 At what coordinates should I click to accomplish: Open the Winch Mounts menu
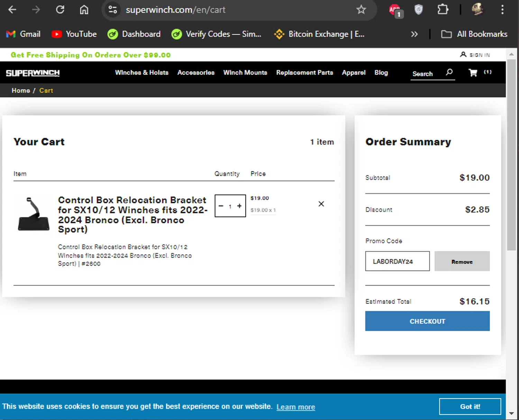click(x=245, y=73)
